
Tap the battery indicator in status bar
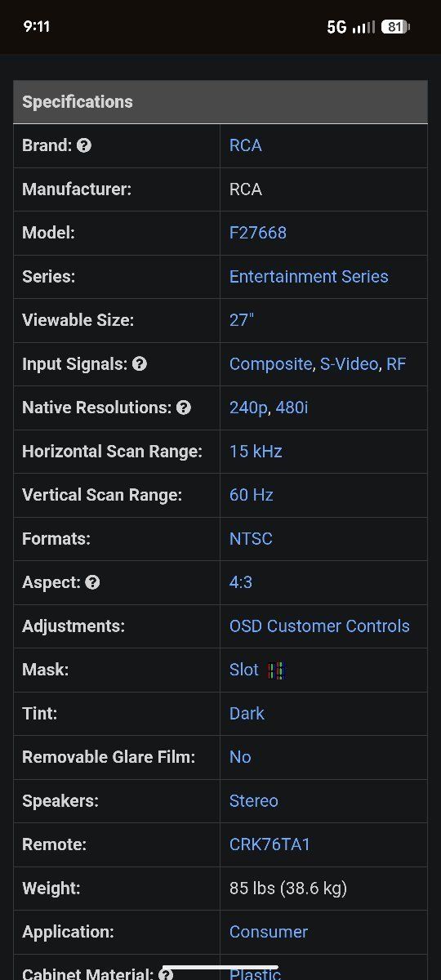click(395, 27)
